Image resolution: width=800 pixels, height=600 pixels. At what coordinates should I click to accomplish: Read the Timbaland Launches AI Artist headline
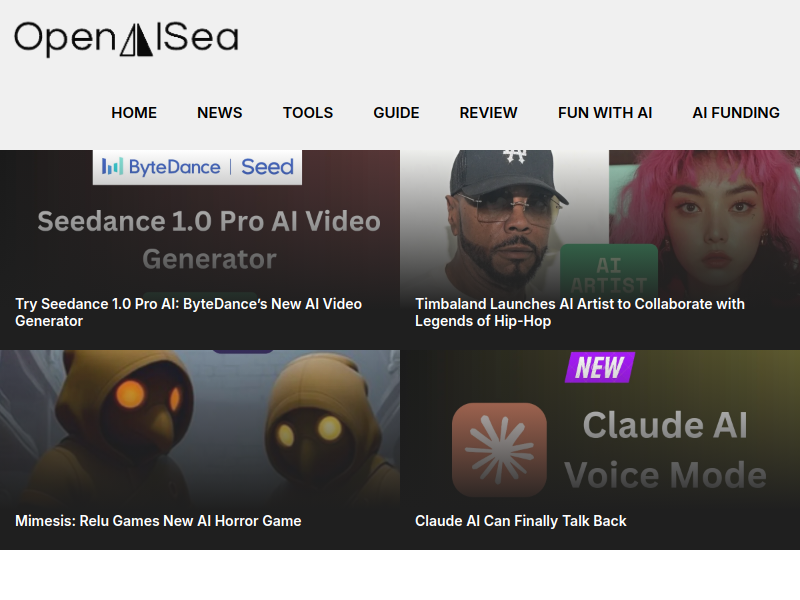(580, 312)
